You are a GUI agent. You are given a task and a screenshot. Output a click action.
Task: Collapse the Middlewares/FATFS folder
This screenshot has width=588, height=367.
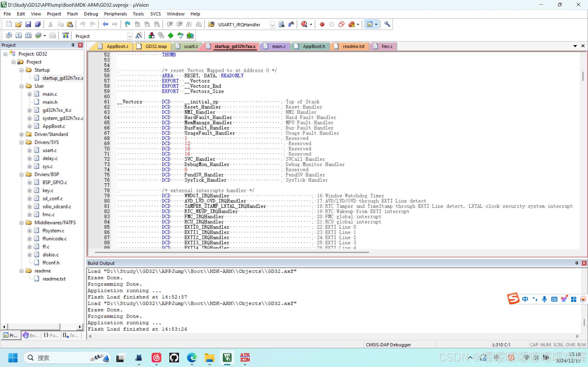[x=22, y=223]
